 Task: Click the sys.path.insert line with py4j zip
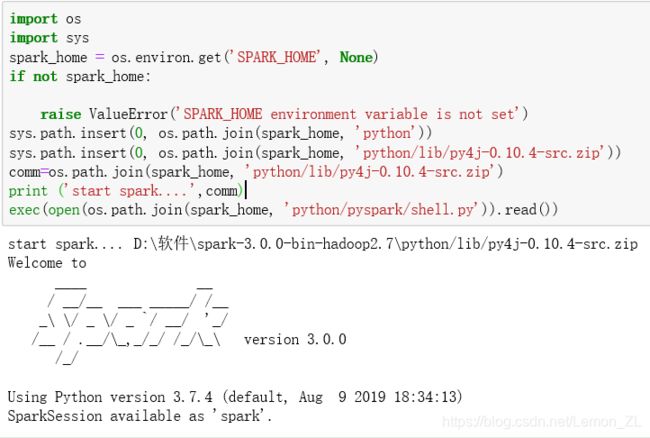tap(315, 153)
